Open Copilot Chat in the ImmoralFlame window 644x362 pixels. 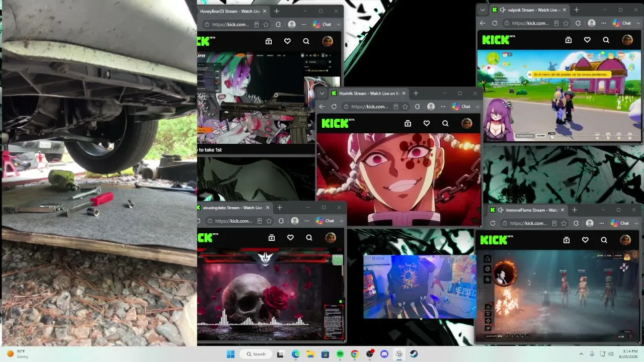(x=620, y=223)
